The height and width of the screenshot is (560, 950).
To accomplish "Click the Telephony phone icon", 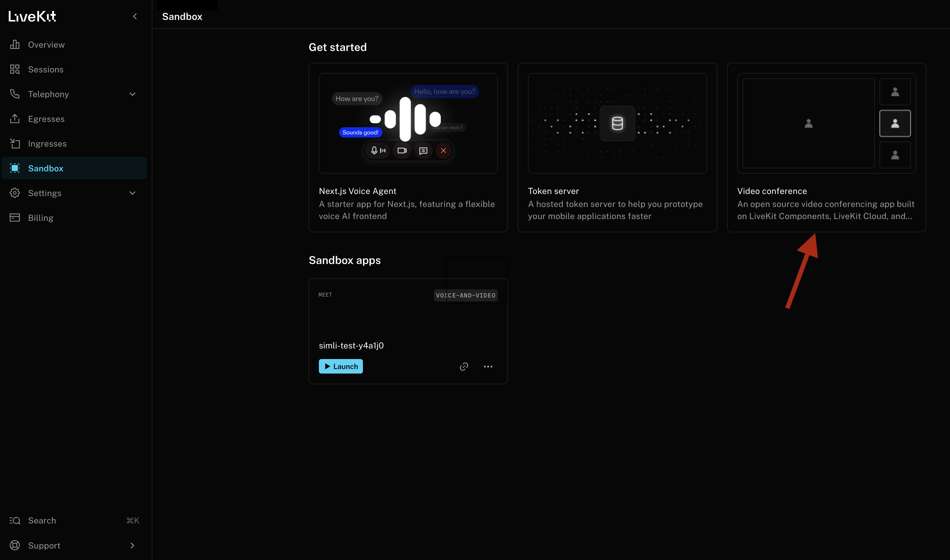I will coord(15,94).
